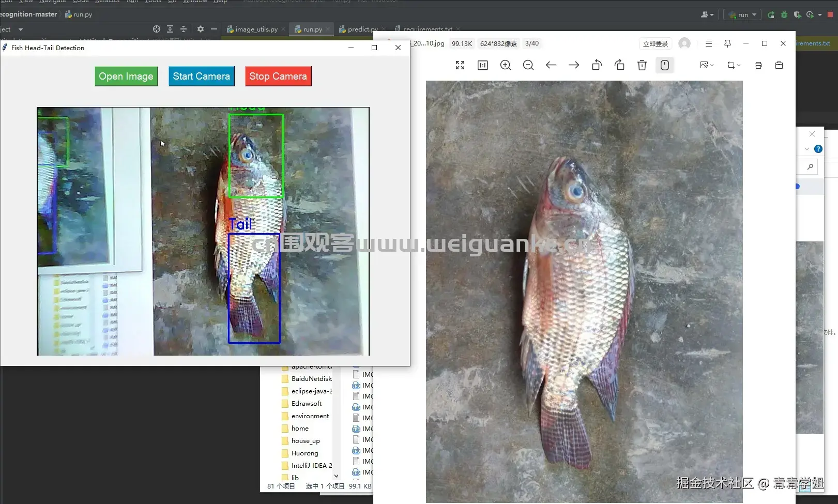This screenshot has height=504, width=838.
Task: Click the login button in the image viewer
Action: click(656, 43)
